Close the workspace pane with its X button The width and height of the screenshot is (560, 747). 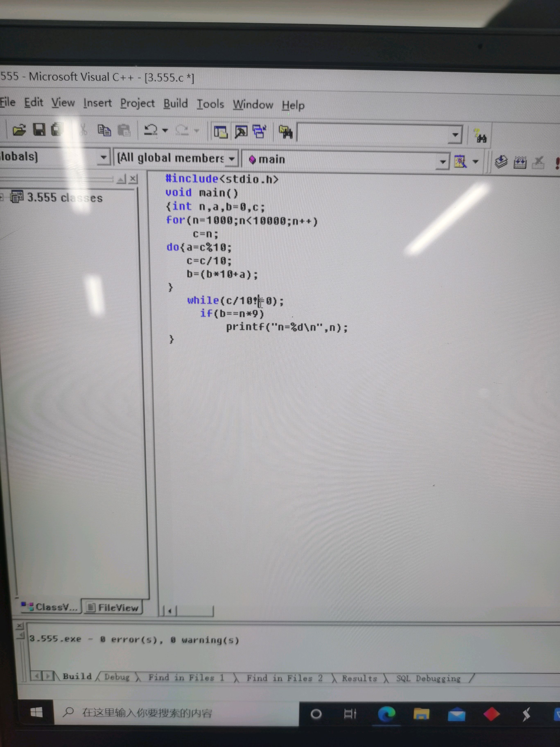pos(133,179)
